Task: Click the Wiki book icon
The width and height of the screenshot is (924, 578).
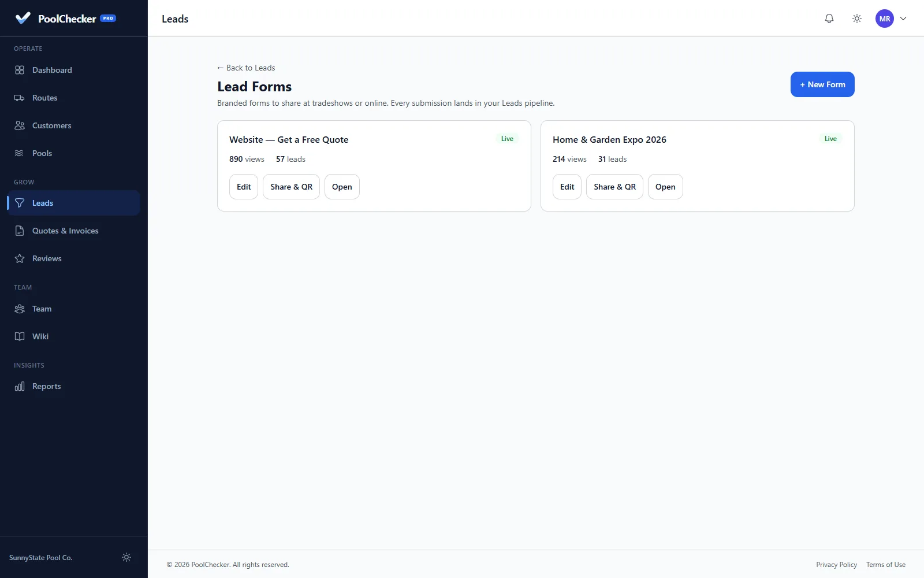Action: pyautogui.click(x=20, y=336)
